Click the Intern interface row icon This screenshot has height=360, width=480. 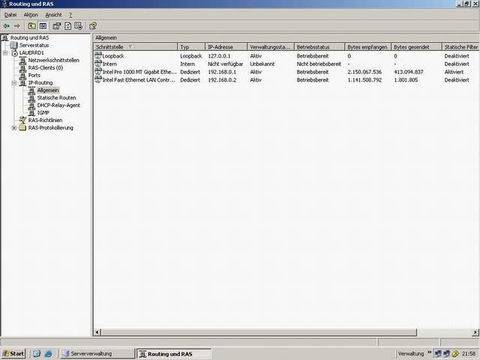[98, 63]
